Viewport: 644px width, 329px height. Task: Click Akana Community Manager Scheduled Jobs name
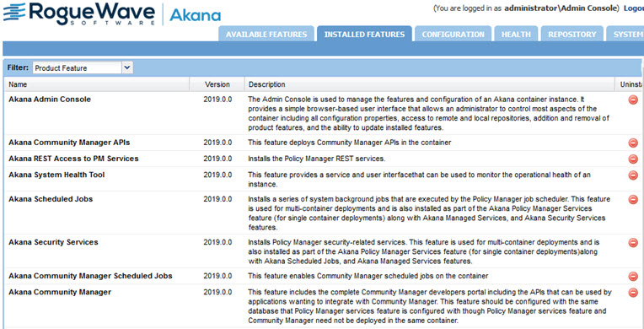(x=90, y=276)
